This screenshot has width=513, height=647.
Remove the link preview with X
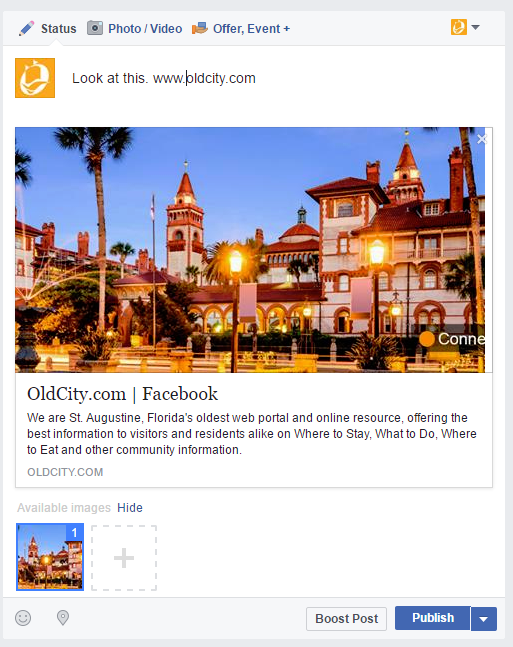click(482, 139)
